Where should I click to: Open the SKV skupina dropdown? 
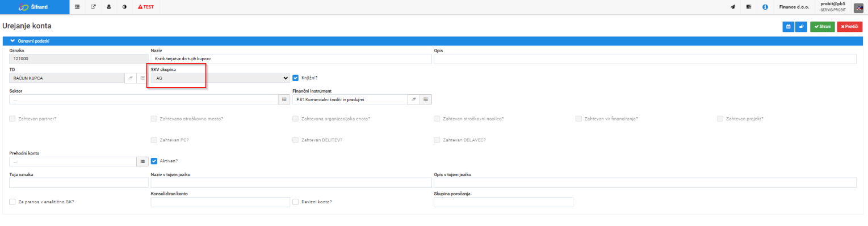pyautogui.click(x=220, y=78)
